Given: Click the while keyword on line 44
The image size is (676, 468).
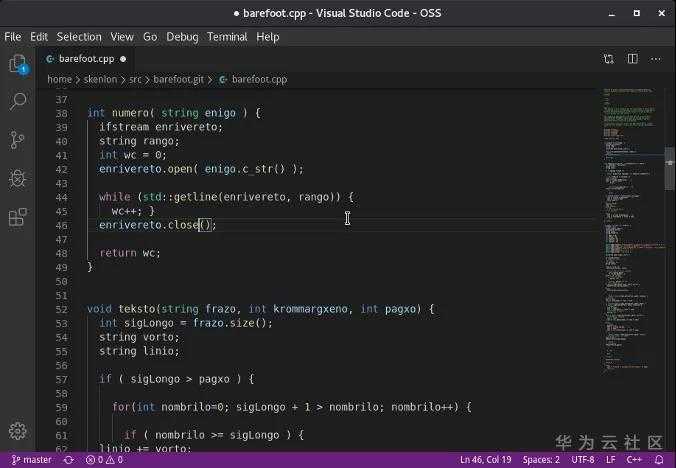Looking at the screenshot, I should 115,197.
